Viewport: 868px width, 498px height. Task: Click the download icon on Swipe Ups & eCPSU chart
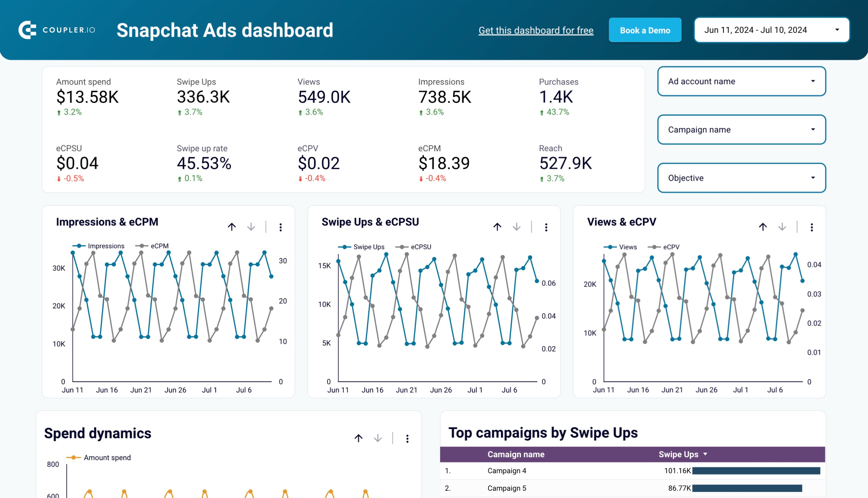pyautogui.click(x=516, y=227)
